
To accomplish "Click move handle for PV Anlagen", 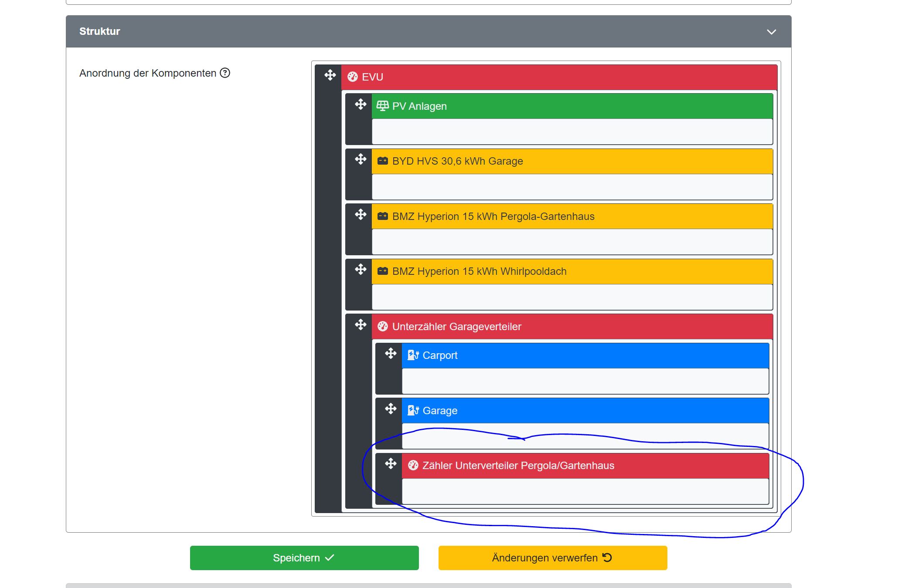I will pyautogui.click(x=361, y=104).
